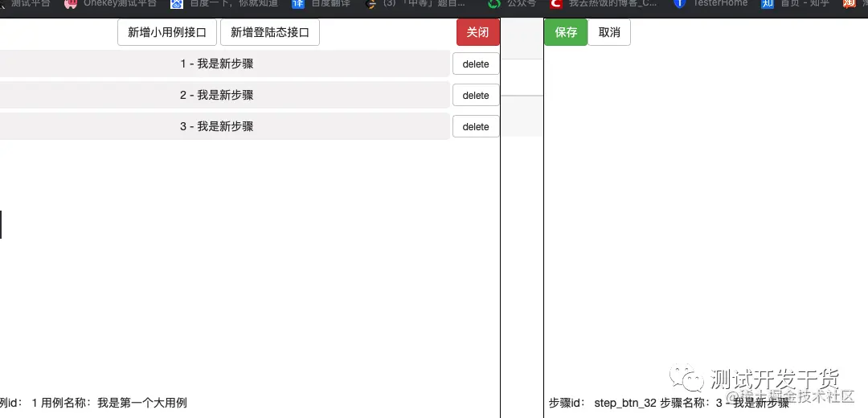Click the step_btn_32 步骤id text

coord(602,403)
